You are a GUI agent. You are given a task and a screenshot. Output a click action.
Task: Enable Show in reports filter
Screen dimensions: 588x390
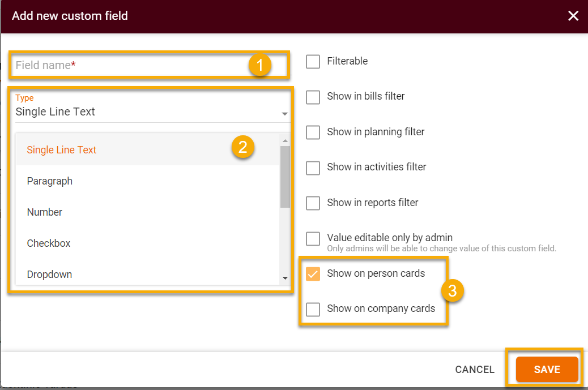click(x=313, y=203)
